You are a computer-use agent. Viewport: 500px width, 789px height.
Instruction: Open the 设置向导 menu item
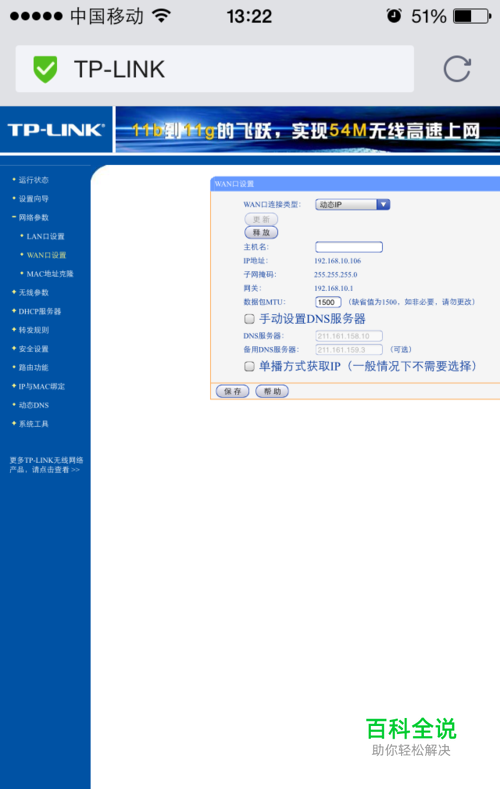(x=33, y=198)
